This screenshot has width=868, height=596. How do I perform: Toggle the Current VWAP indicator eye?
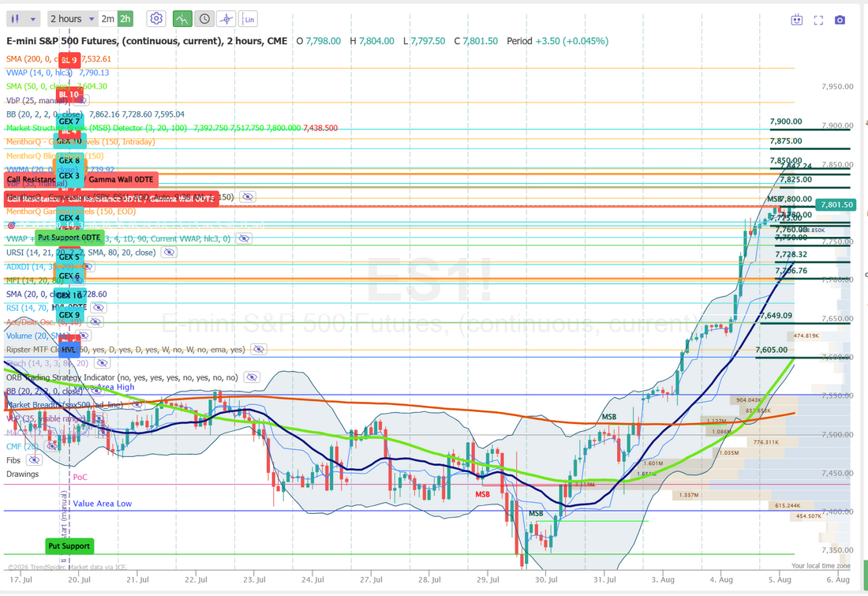tap(244, 238)
